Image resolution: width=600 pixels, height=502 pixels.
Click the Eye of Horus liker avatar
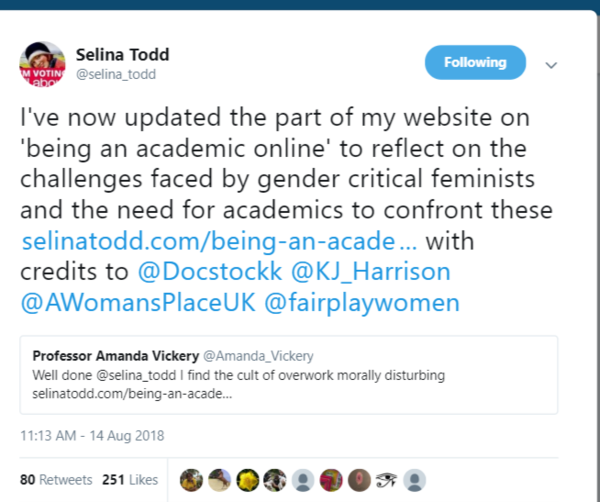(x=387, y=479)
